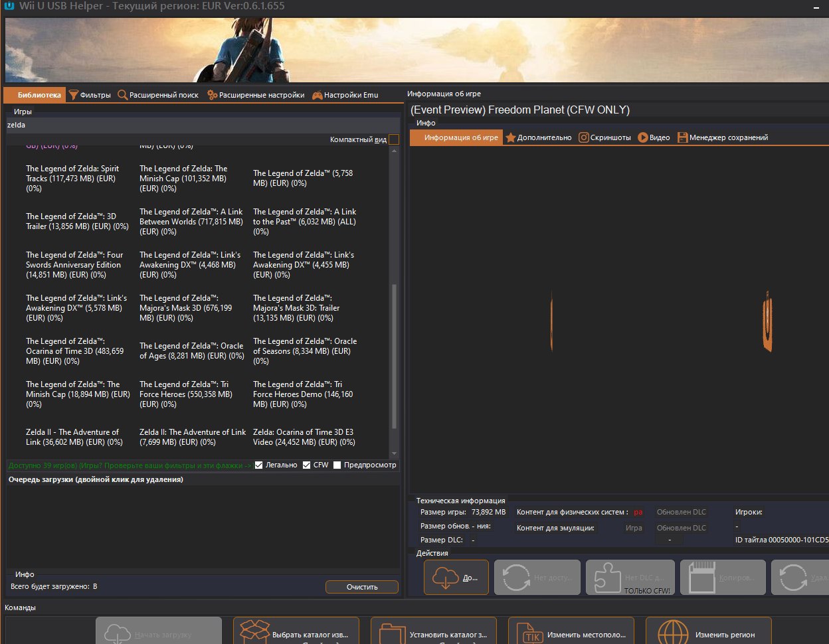Click the zelda search field
This screenshot has width=829, height=644.
(x=203, y=125)
